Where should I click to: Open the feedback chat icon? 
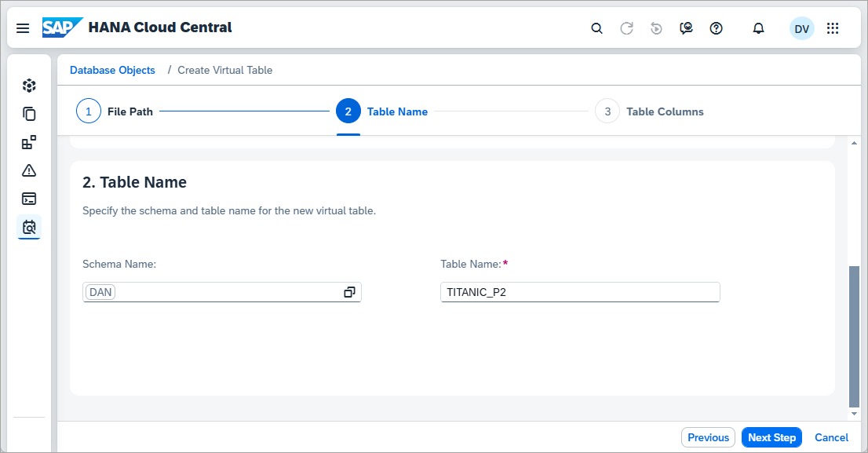coord(686,28)
